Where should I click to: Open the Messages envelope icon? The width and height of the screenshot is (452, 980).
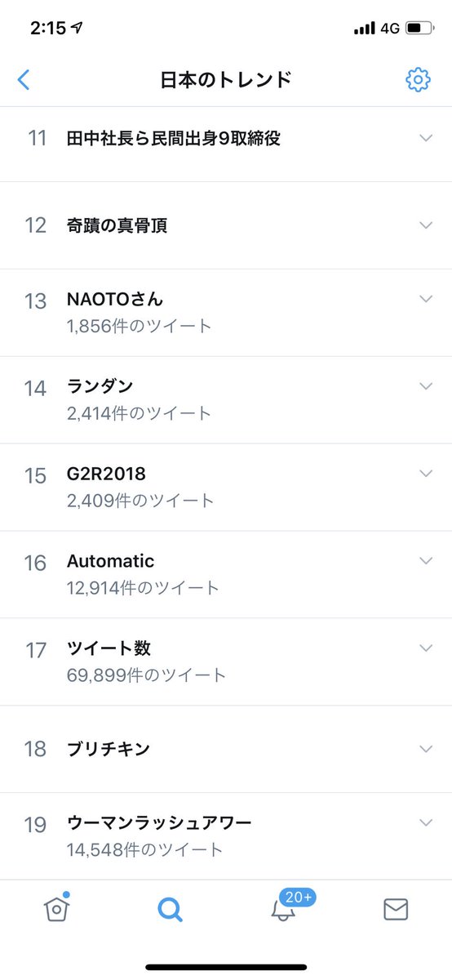click(x=396, y=909)
